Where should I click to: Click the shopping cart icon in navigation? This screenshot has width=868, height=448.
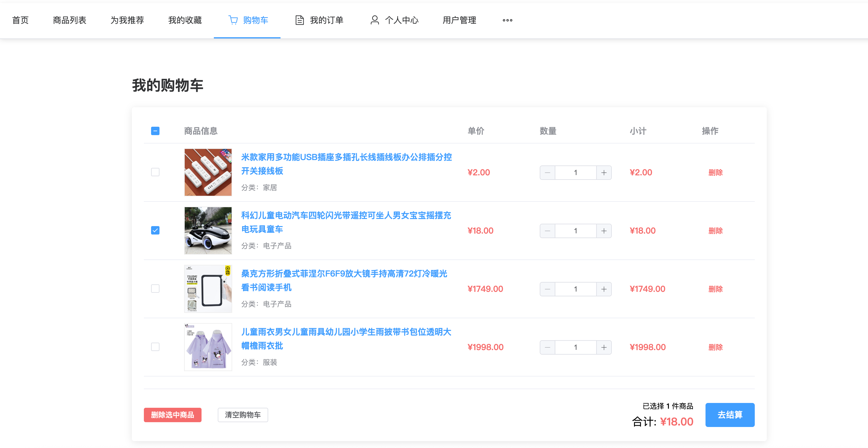pyautogui.click(x=233, y=20)
